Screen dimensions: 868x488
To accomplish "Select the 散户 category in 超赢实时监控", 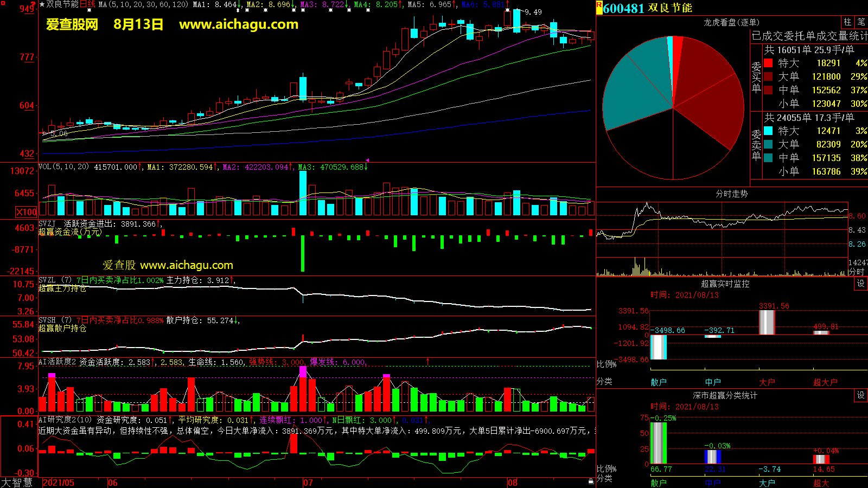I will pyautogui.click(x=658, y=382).
